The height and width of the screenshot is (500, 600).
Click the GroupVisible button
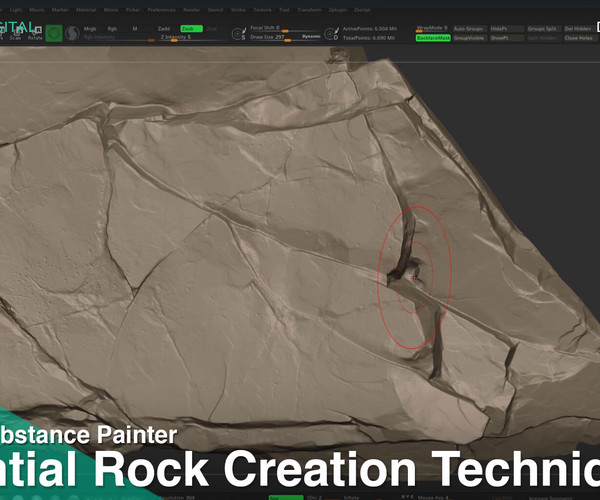[469, 38]
